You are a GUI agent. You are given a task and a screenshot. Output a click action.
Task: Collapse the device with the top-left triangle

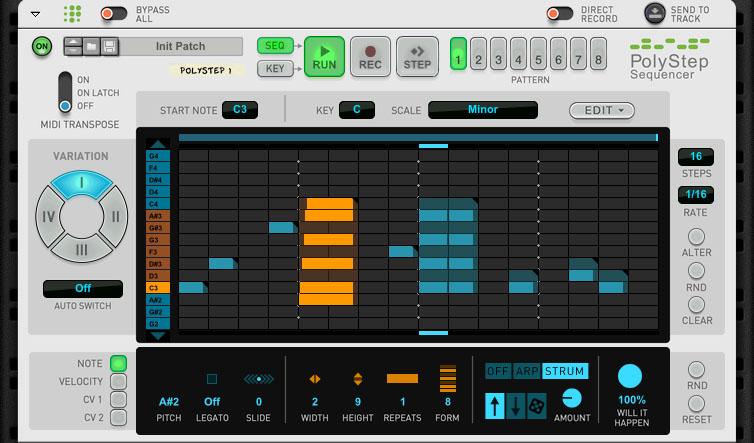[x=36, y=14]
